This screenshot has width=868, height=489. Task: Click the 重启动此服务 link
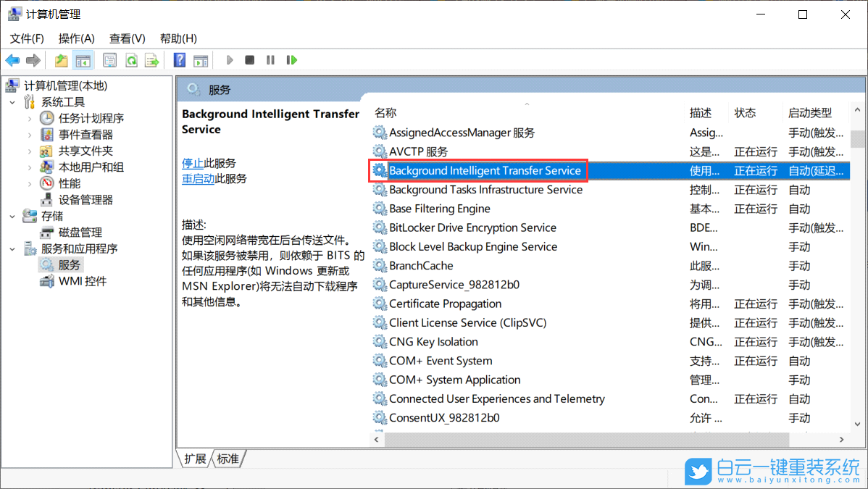(x=199, y=178)
